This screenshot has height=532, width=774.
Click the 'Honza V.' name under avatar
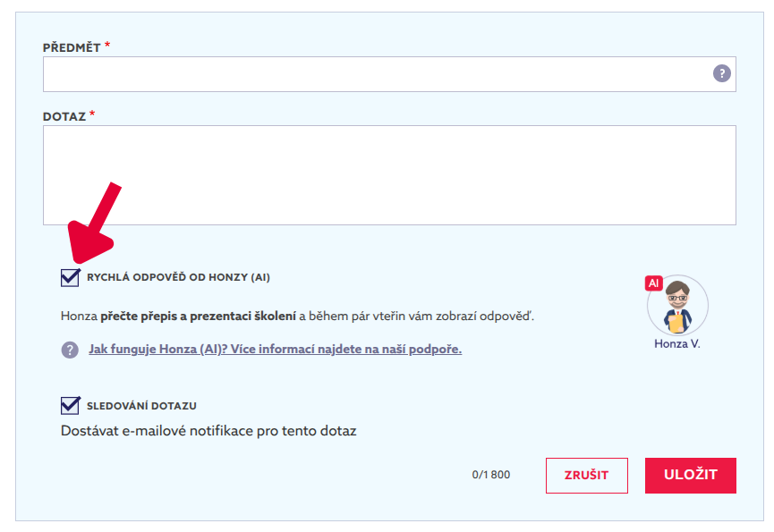click(x=677, y=344)
